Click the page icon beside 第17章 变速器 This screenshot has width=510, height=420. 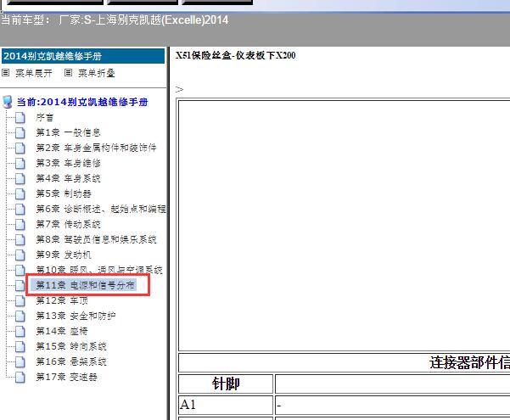[x=20, y=378]
